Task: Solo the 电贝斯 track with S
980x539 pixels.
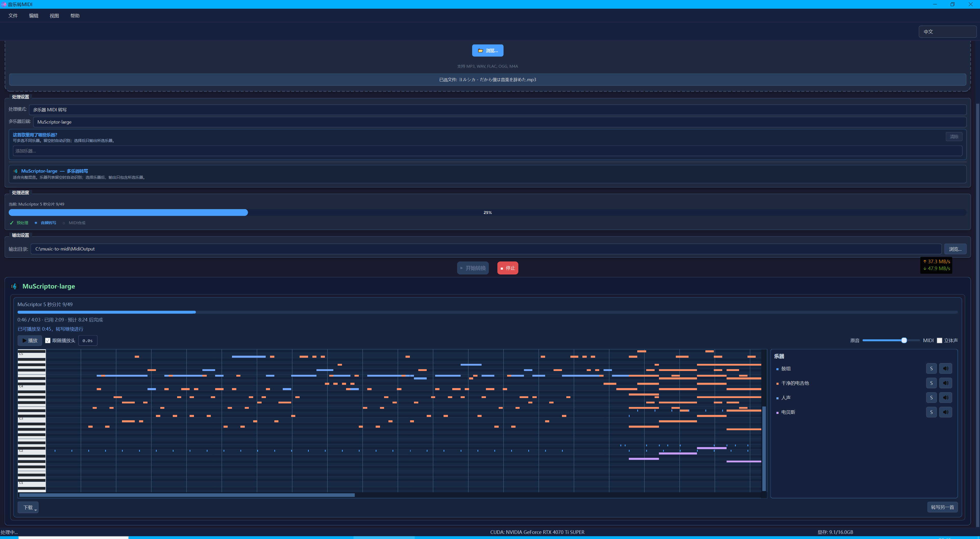Action: point(931,412)
